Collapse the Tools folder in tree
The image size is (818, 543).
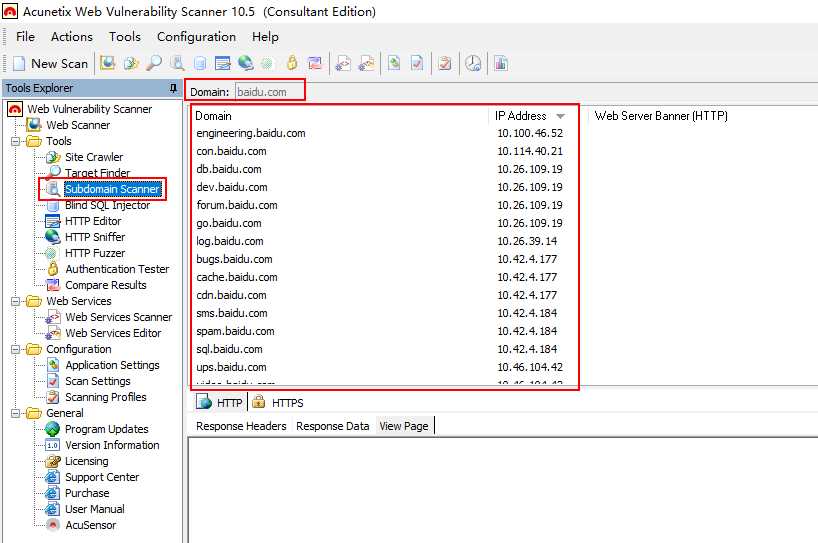[x=16, y=141]
